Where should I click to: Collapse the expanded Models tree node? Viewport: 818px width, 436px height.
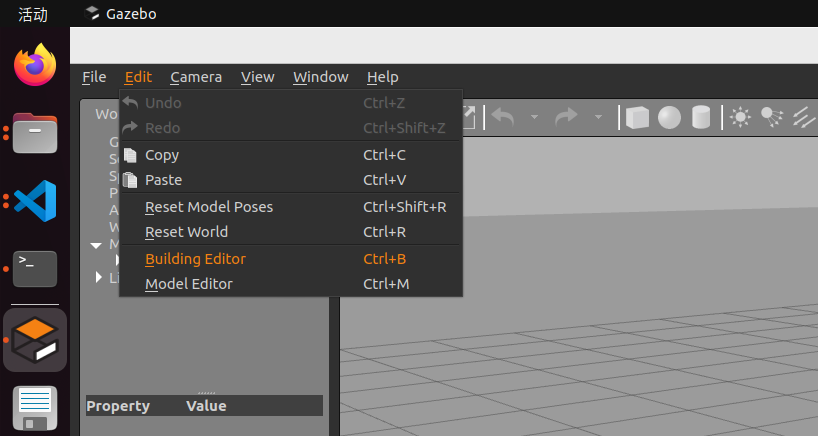tap(96, 245)
